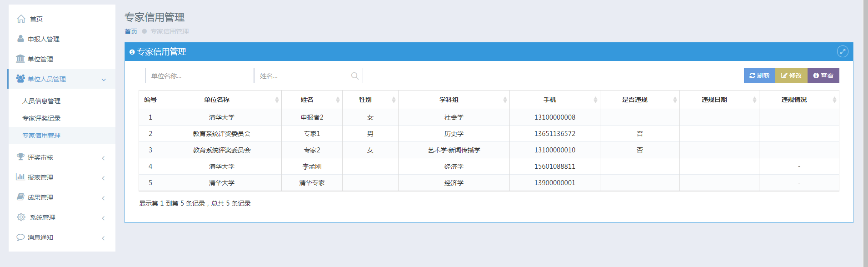Click the bar chart icon beside 报表管理

tap(20, 177)
